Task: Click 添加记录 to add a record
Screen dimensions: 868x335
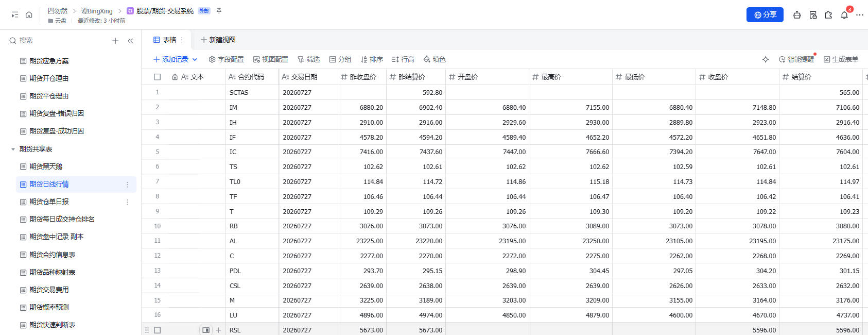Action: coord(171,59)
